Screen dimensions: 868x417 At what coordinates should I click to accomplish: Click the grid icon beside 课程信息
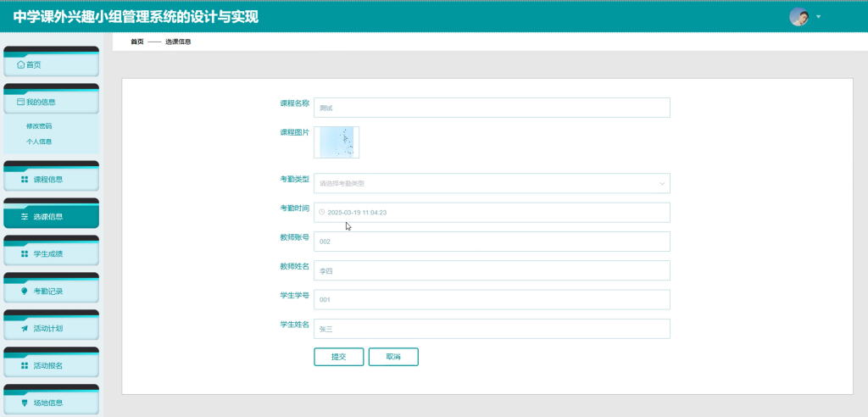pos(25,180)
